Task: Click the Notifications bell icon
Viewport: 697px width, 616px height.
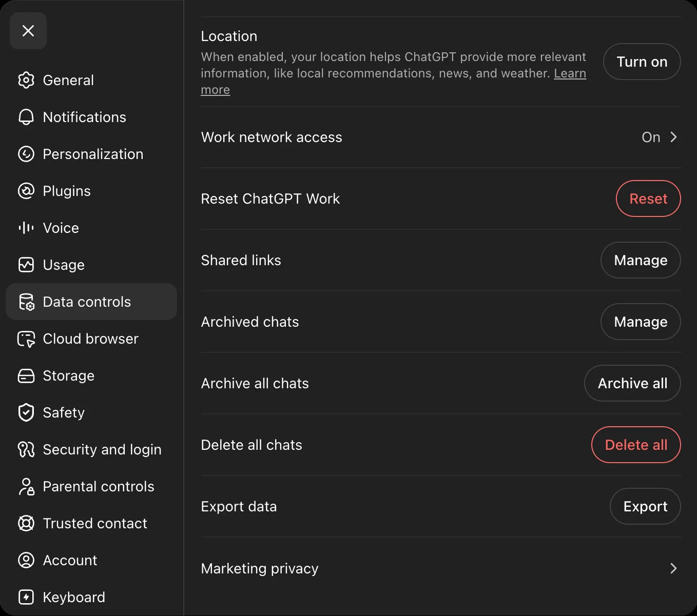Action: point(26,117)
